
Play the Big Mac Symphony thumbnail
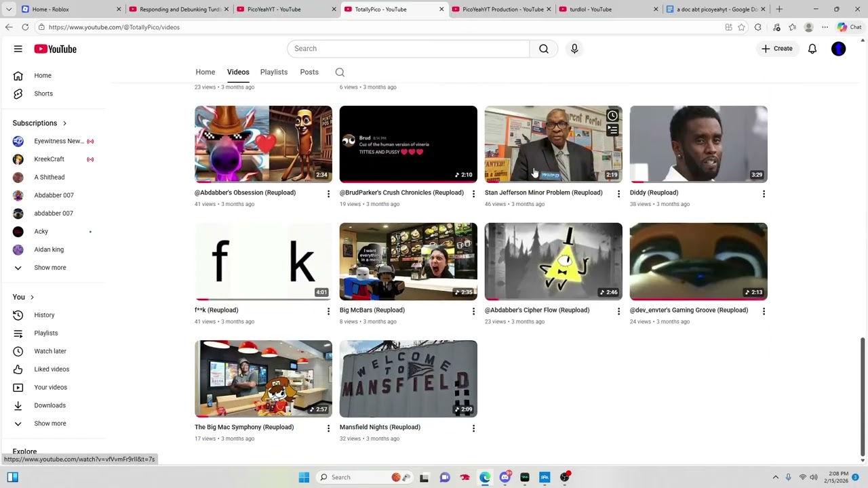tap(263, 379)
